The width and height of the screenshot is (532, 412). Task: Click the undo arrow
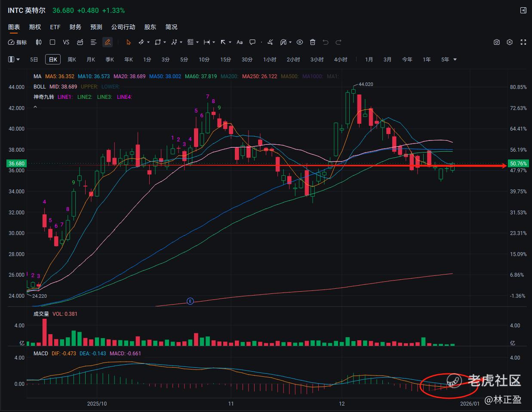(x=326, y=42)
